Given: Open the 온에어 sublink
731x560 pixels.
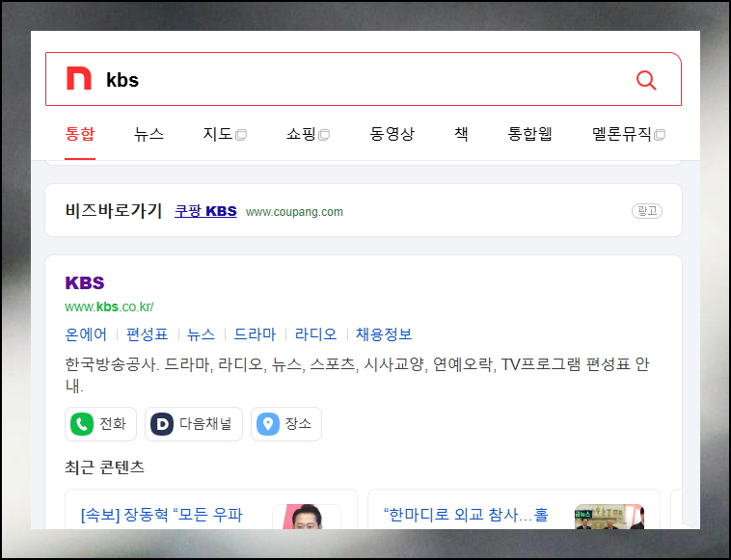Looking at the screenshot, I should [86, 334].
